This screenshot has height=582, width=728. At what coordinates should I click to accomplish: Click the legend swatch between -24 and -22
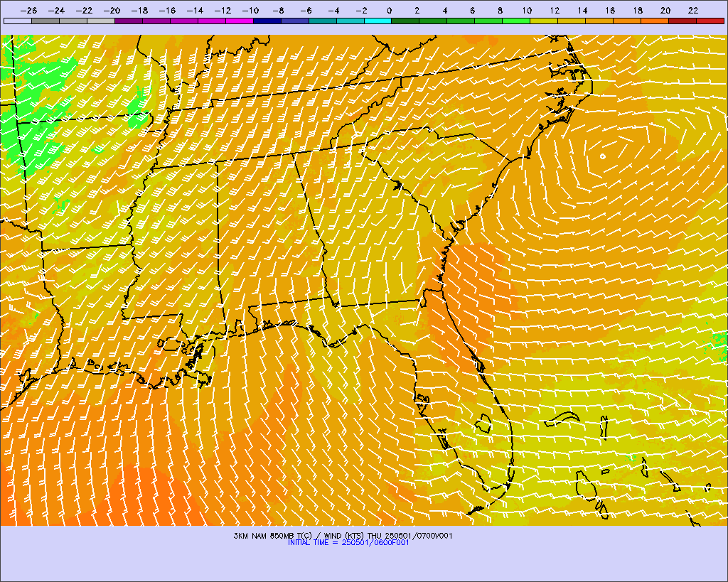(x=73, y=21)
